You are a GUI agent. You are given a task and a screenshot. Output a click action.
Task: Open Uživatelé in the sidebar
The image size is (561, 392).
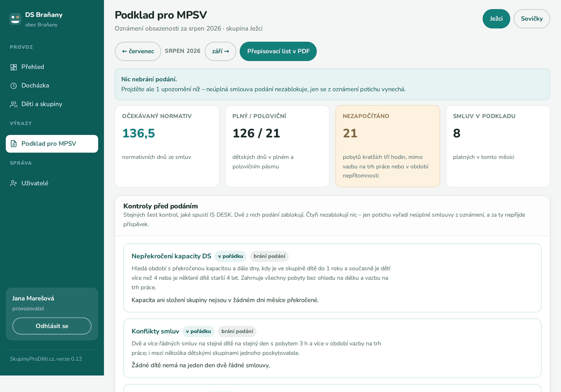(x=52, y=183)
